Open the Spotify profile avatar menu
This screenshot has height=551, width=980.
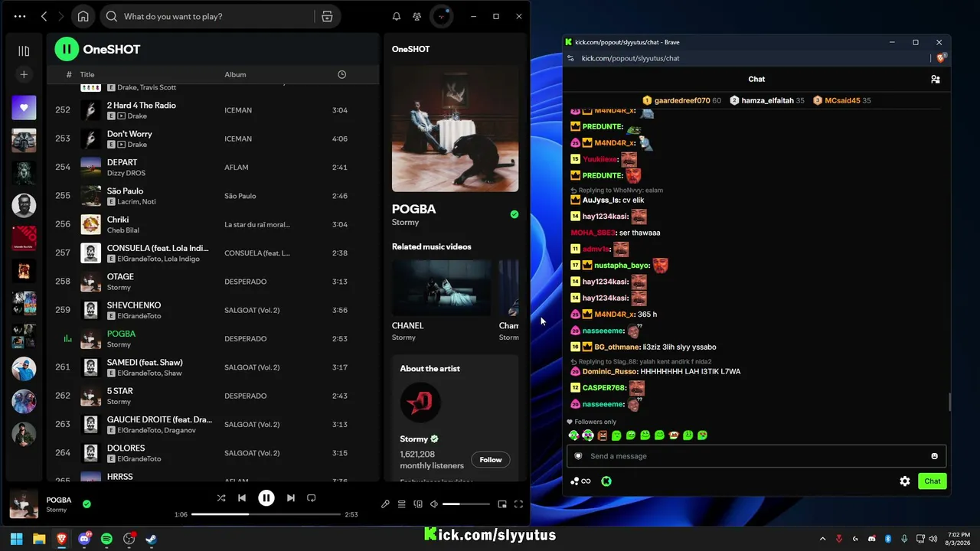(x=442, y=16)
